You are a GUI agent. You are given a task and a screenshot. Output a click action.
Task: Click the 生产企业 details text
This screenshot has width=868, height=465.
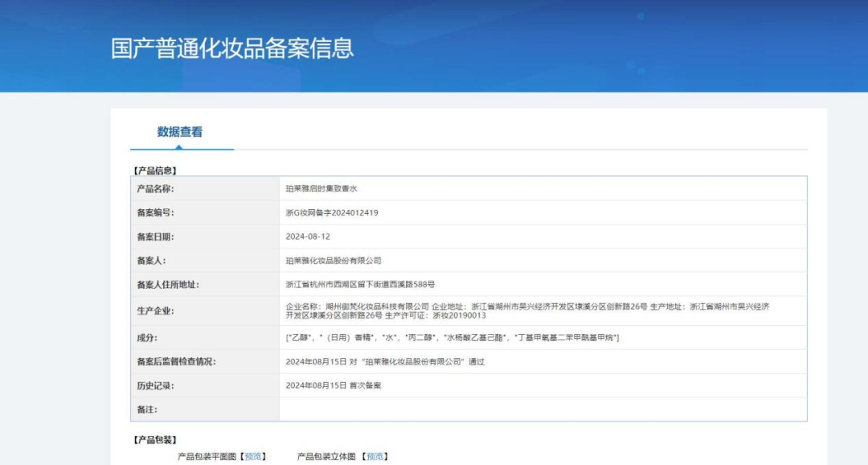point(527,311)
